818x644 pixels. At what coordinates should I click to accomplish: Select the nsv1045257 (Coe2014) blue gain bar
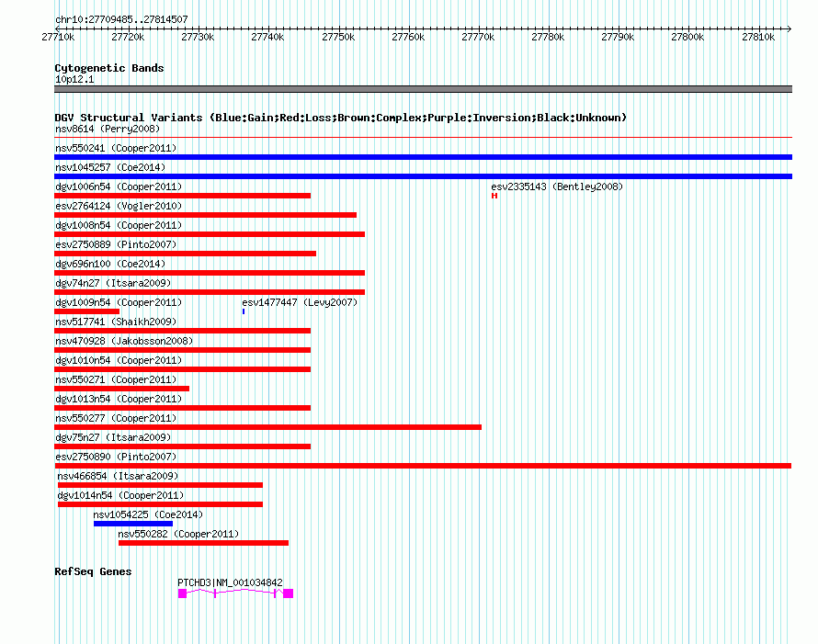pos(423,176)
